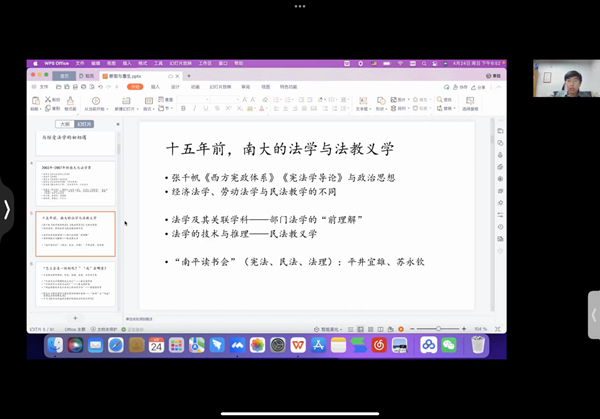Click the Trash icon in the Dock
Viewport: 600px width, 419px height.
(478, 345)
